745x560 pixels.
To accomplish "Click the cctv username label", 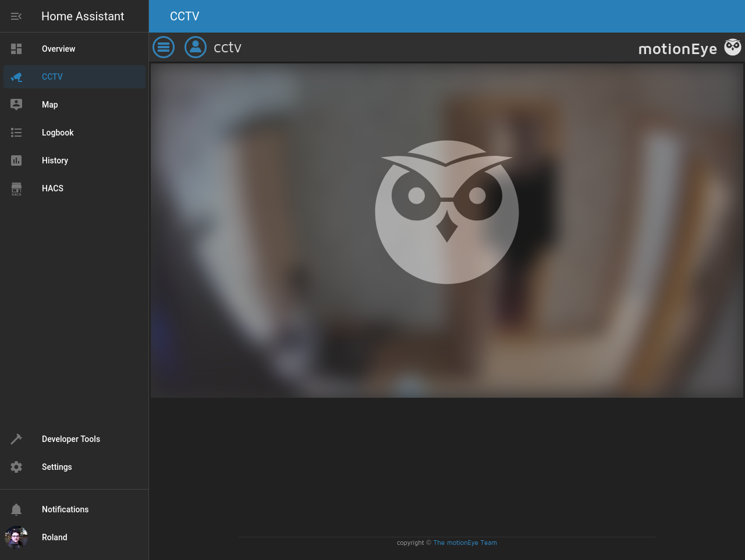I will [228, 48].
